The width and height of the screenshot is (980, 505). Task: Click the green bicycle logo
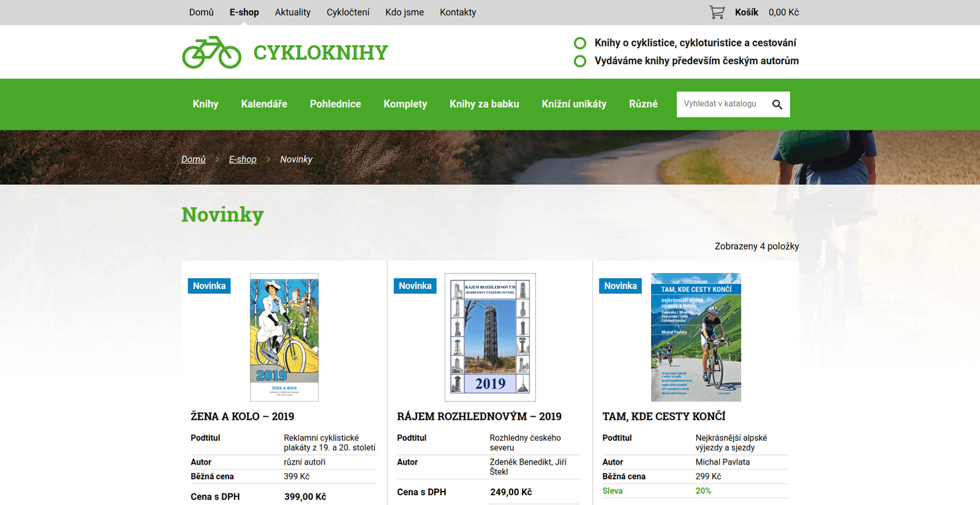coord(212,53)
